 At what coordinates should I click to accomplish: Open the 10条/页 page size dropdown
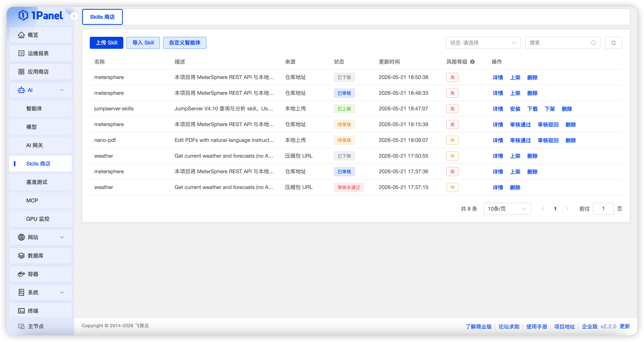(507, 209)
